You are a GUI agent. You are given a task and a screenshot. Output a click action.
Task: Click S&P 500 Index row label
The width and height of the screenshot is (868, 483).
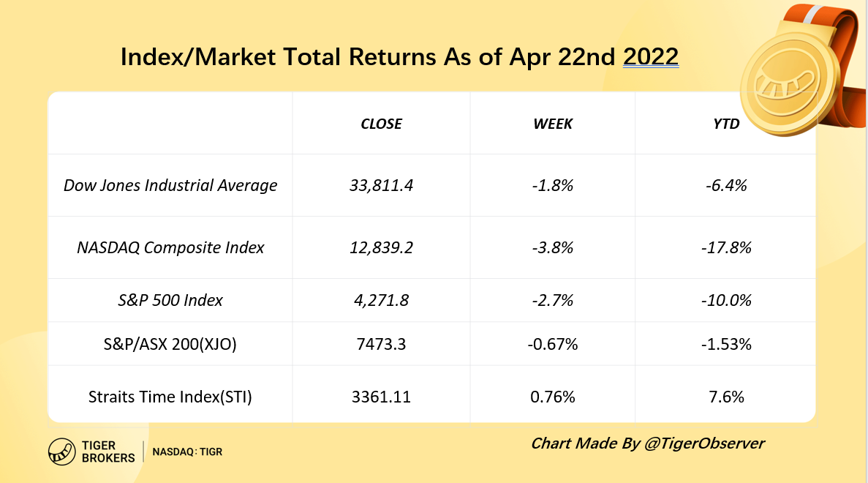[x=170, y=300]
